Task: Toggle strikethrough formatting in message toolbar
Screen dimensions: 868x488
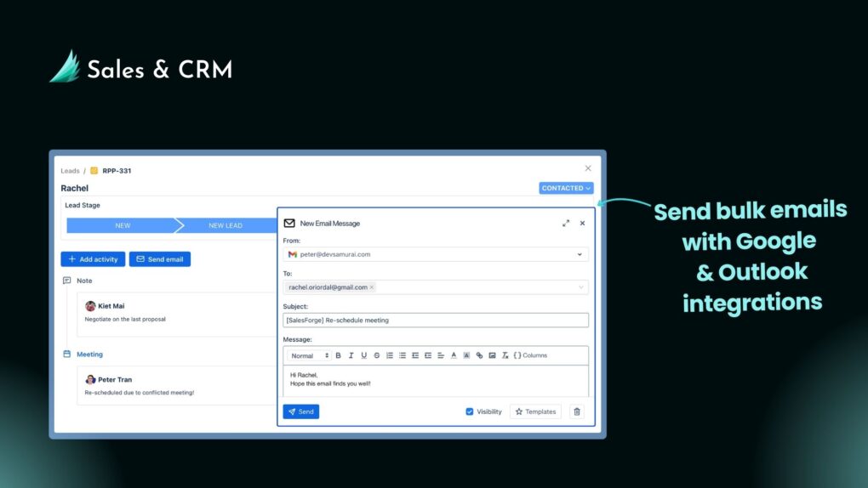Action: tap(376, 355)
